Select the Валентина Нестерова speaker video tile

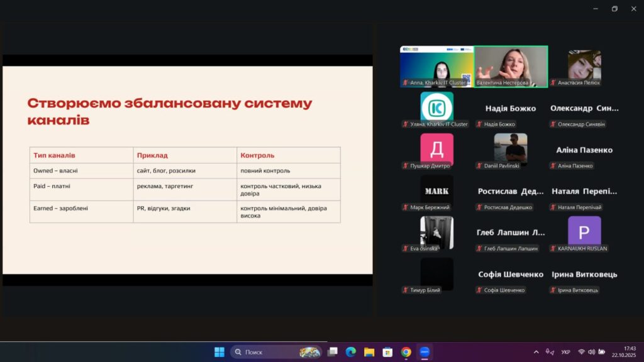pos(511,66)
